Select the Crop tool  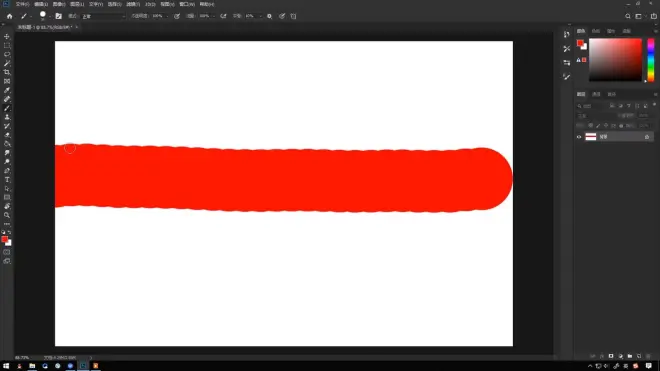7,72
